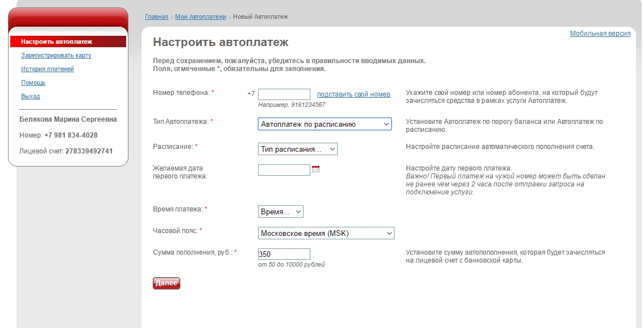Open the calendar date picker icon

316,169
